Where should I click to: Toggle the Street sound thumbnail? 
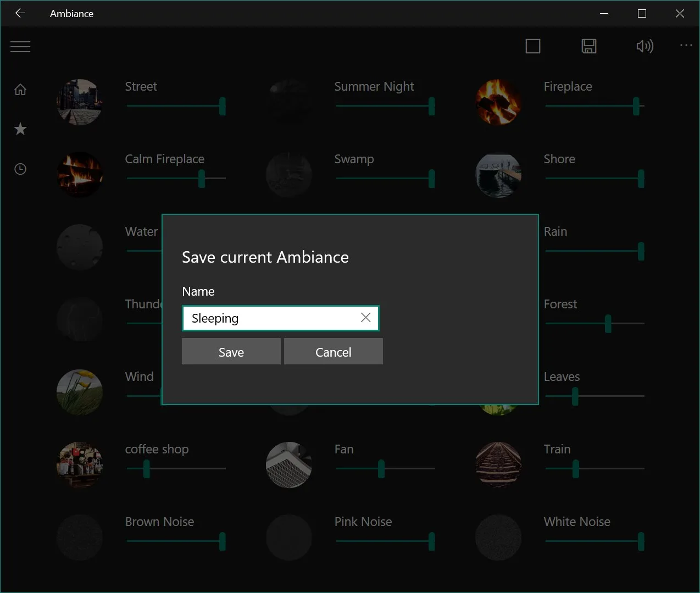tap(80, 102)
